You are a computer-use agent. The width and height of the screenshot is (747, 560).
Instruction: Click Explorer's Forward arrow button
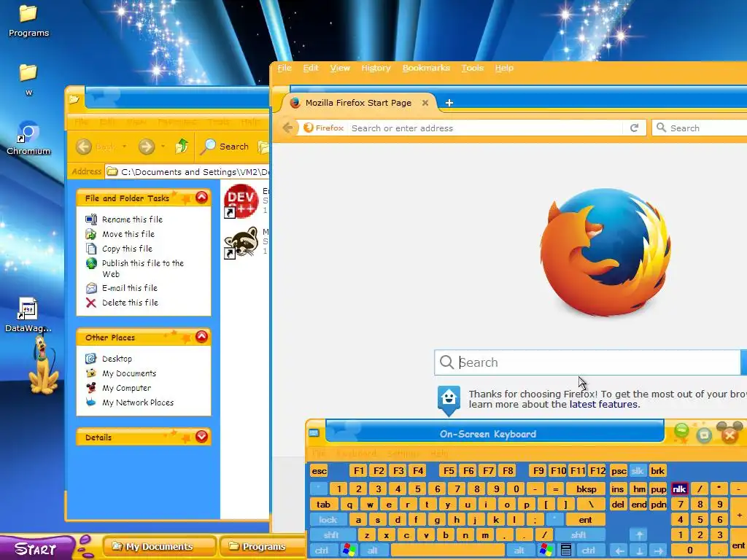(x=146, y=147)
